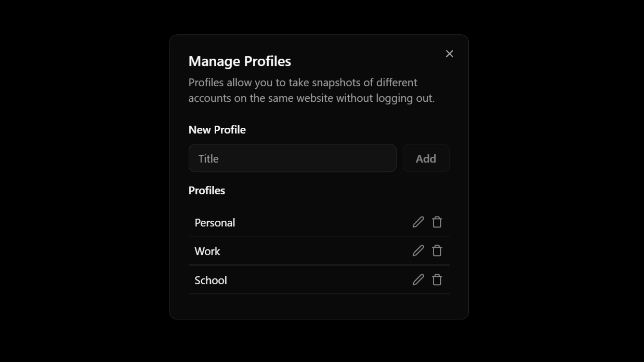The image size is (644, 362).
Task: Click the word 'snapshots' in the description
Action: click(x=336, y=83)
